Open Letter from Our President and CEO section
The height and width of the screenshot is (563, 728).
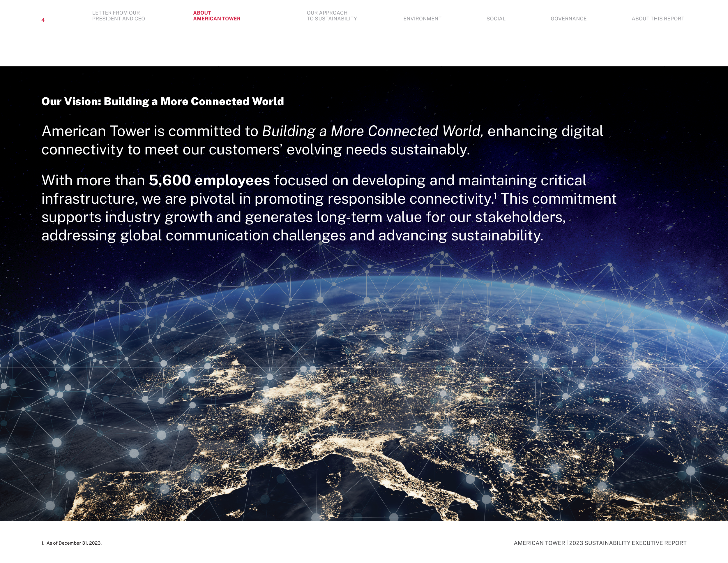click(x=118, y=16)
